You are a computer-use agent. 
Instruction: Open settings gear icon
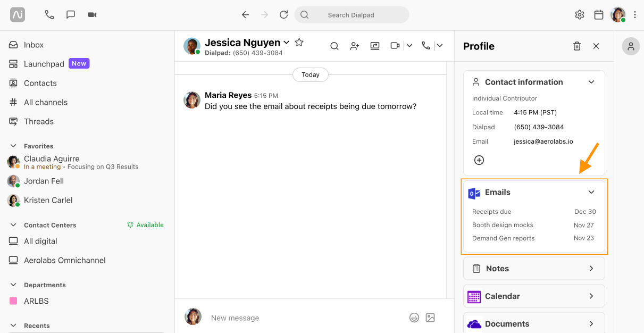[x=580, y=15]
